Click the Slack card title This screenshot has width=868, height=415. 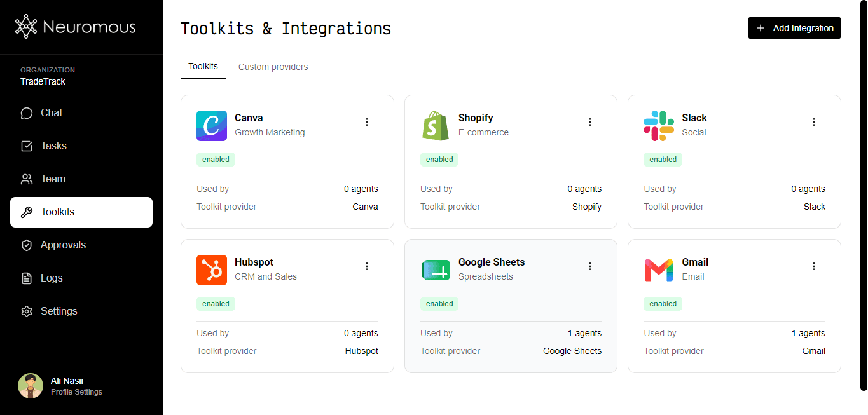(694, 118)
